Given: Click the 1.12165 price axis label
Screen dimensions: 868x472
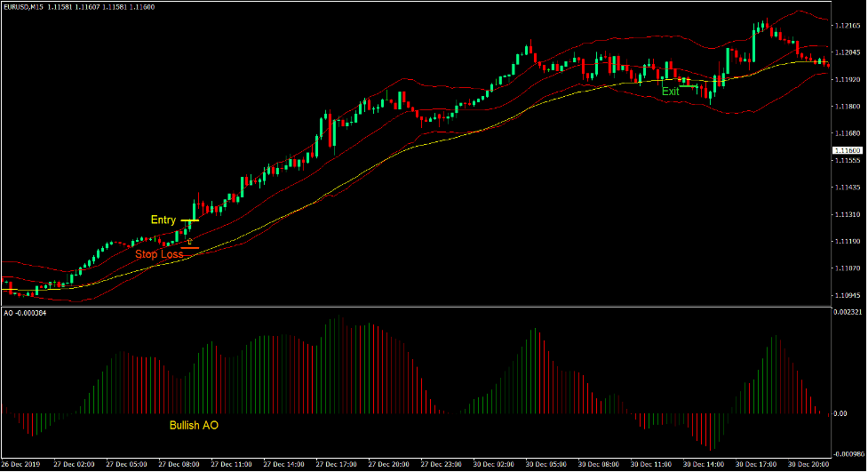Looking at the screenshot, I should pyautogui.click(x=848, y=26).
